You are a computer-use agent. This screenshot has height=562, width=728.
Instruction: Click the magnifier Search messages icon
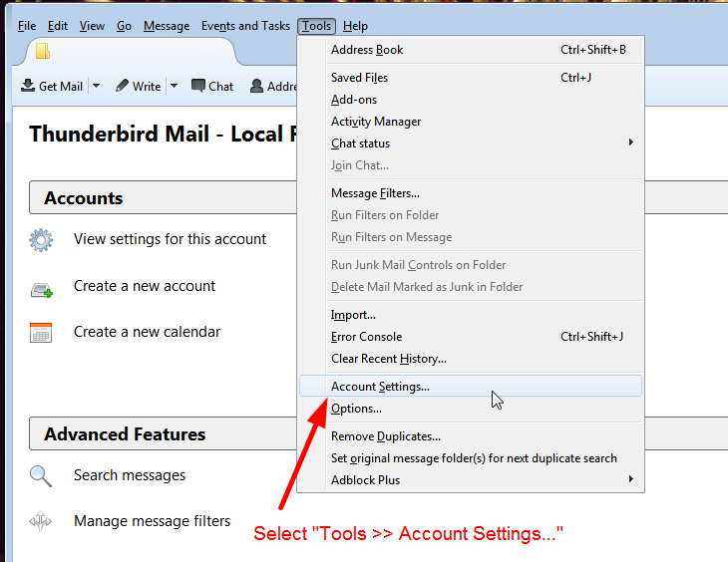tap(41, 476)
